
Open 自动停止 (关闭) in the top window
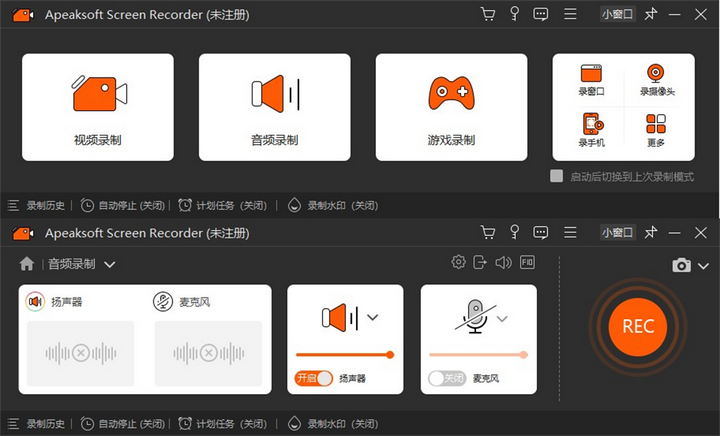click(x=123, y=206)
